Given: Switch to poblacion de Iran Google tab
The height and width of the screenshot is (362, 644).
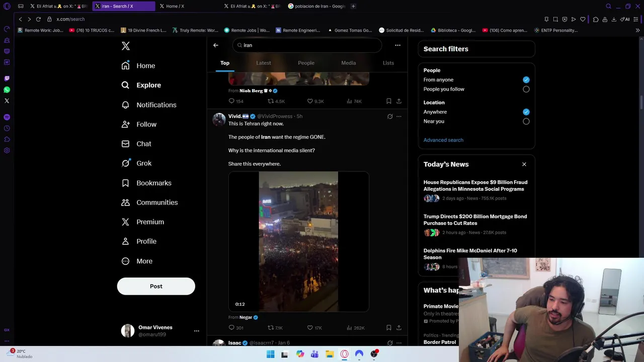Looking at the screenshot, I should coord(317,6).
